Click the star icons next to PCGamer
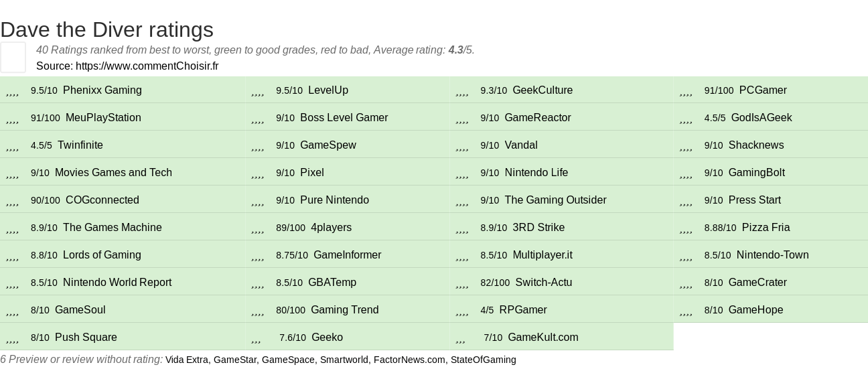Image resolution: width=868 pixels, height=367 pixels. click(686, 91)
